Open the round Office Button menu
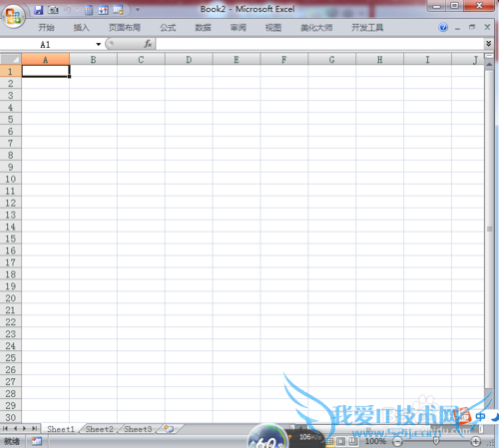The width and height of the screenshot is (499, 448). click(x=13, y=16)
